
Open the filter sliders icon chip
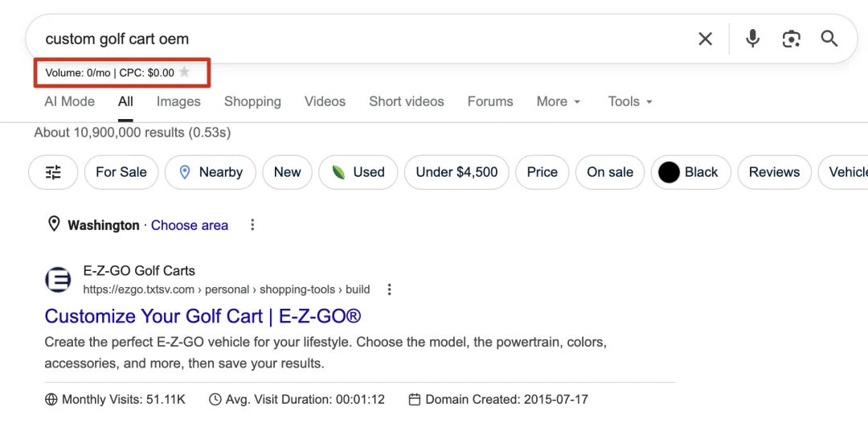pyautogui.click(x=53, y=172)
